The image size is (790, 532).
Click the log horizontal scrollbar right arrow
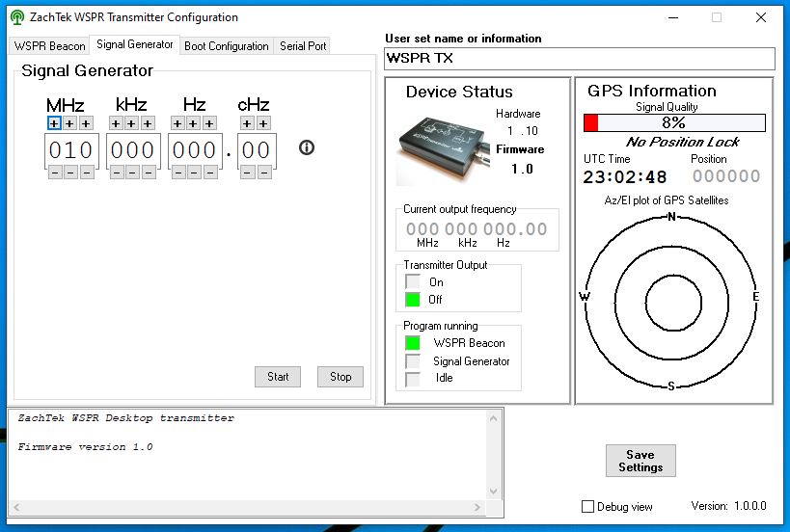pyautogui.click(x=477, y=507)
